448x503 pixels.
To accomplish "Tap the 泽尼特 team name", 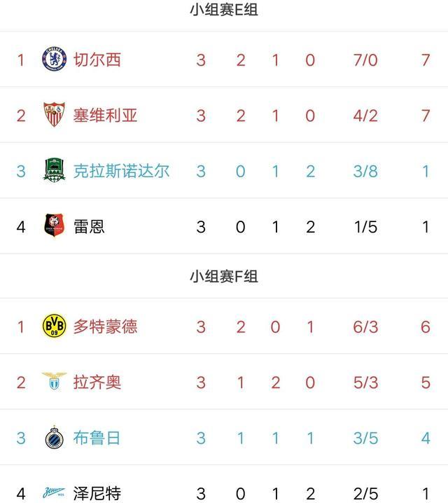I will 97,493.
